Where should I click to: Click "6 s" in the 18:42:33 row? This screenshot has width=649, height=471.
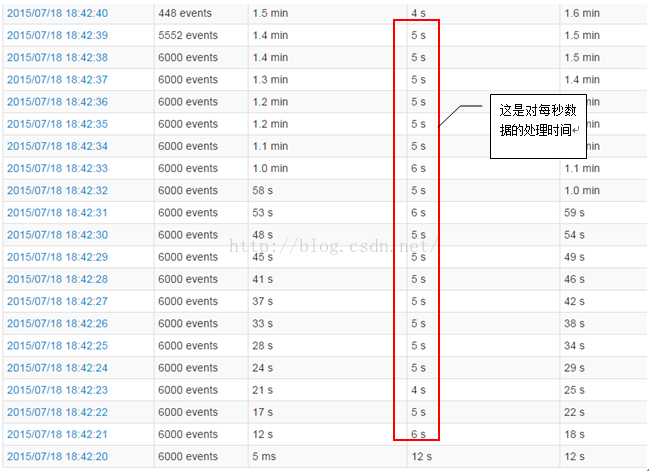pyautogui.click(x=418, y=168)
